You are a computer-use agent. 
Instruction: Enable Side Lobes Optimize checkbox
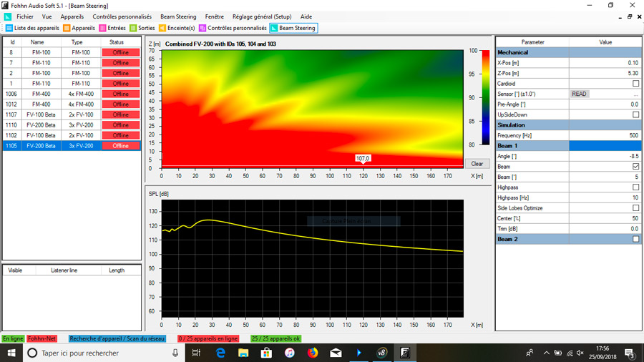(636, 208)
